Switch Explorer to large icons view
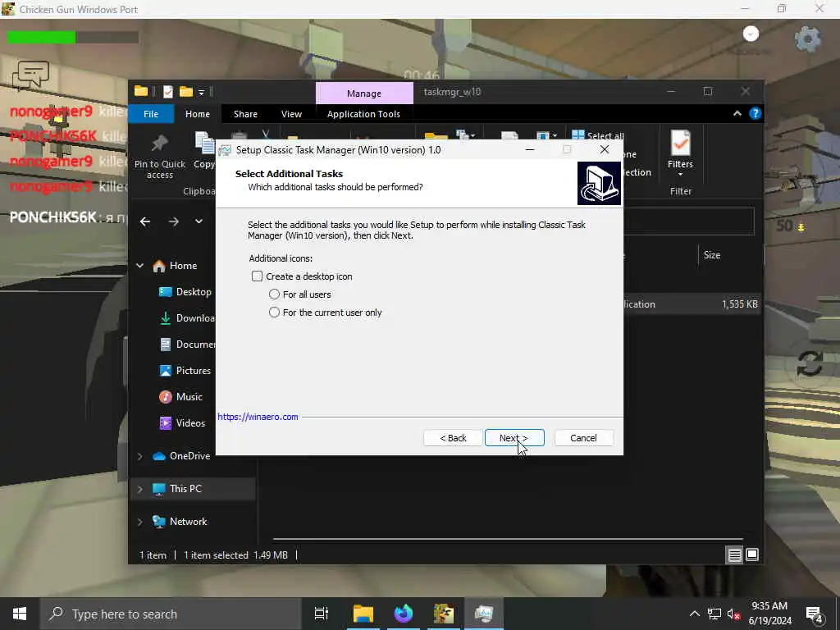This screenshot has height=630, width=840. (752, 555)
